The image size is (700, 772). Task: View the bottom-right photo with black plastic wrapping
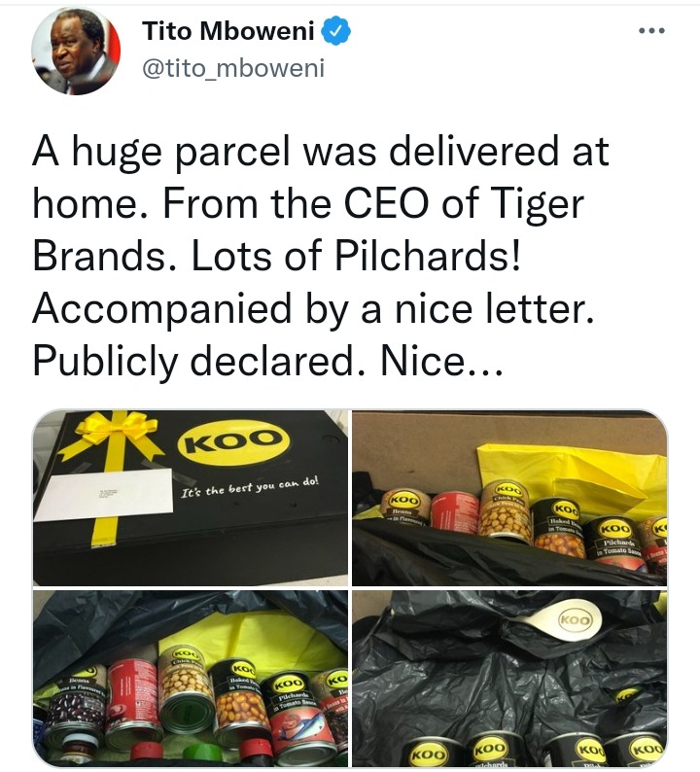[509, 679]
